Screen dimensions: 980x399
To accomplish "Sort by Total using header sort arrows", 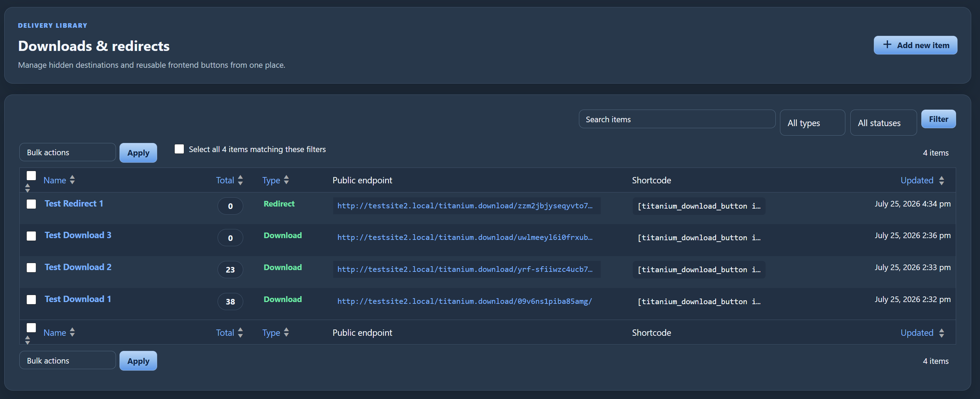I will [240, 180].
